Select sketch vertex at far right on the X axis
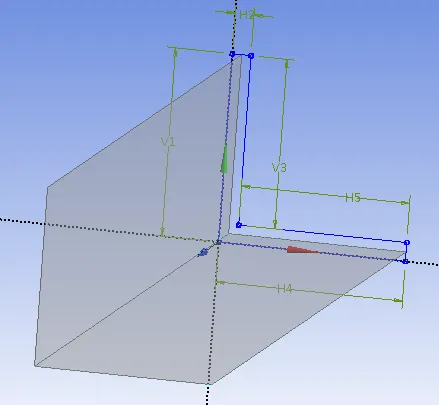This screenshot has height=405, width=439. coord(405,262)
